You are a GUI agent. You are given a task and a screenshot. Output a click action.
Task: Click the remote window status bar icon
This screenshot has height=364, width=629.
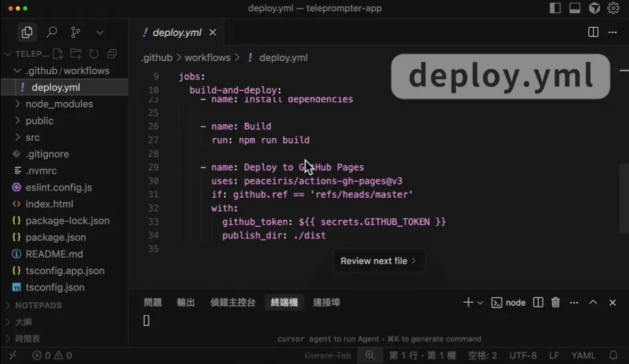coord(13,355)
